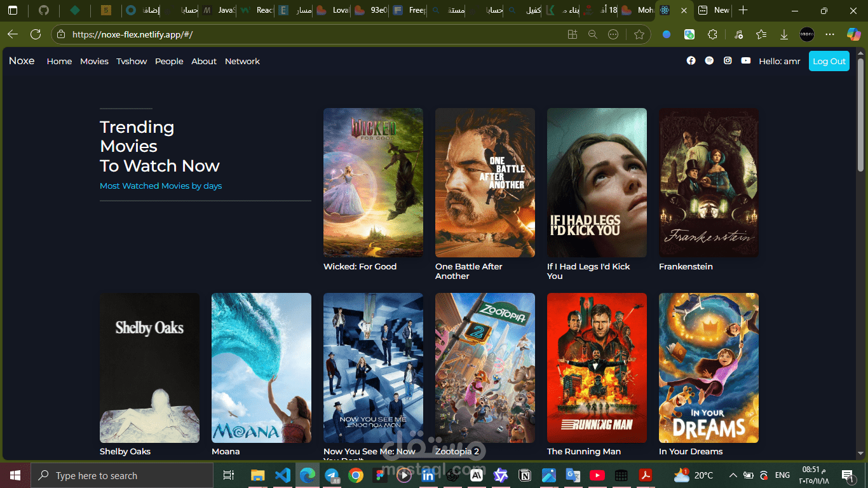
Task: Open the YouTube icon in the navbar
Action: point(746,61)
